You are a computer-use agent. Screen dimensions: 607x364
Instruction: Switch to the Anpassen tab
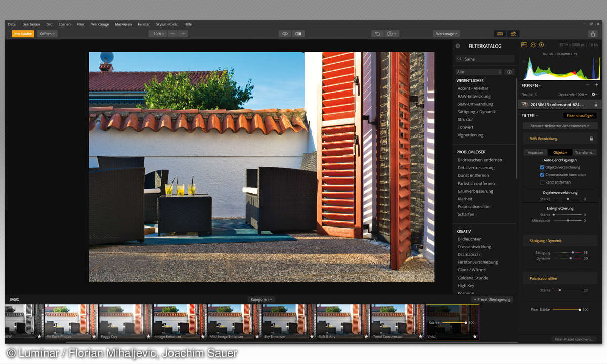(x=535, y=152)
